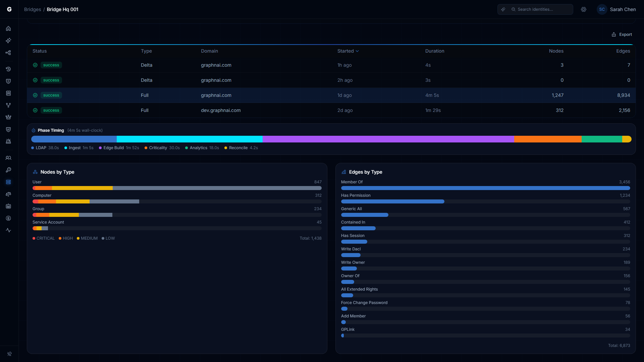Viewport: 644px width, 362px height.
Task: Toggle the broken-link icon at sidebar bottom
Action: pyautogui.click(x=10, y=354)
